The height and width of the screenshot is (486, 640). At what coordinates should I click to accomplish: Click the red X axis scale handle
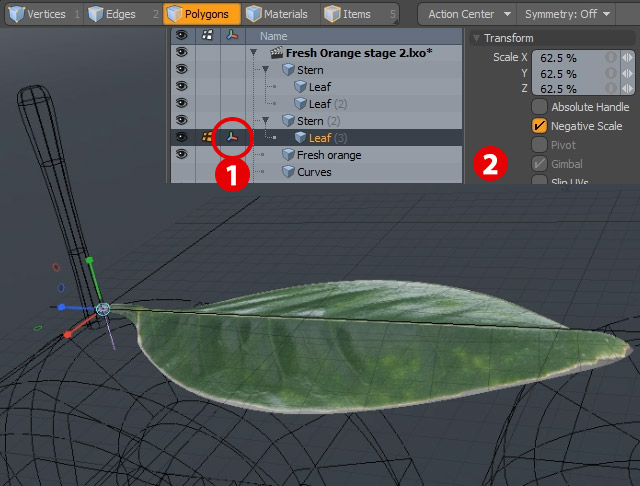tap(68, 335)
